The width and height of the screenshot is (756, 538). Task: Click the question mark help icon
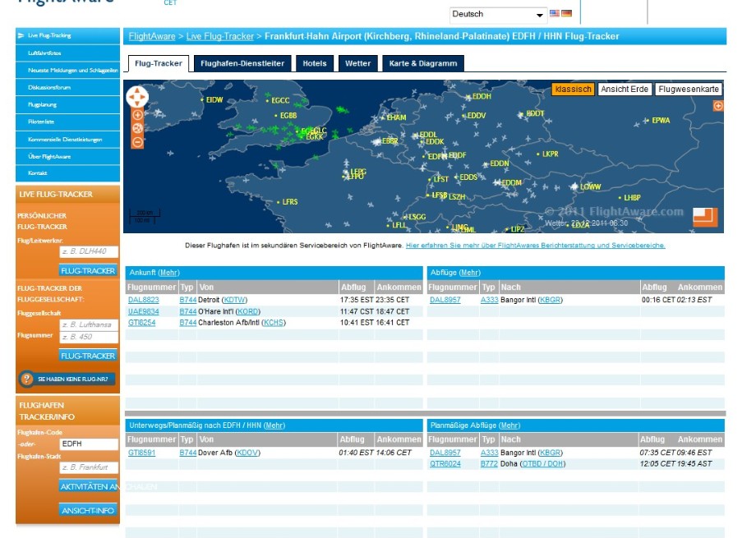coord(26,379)
